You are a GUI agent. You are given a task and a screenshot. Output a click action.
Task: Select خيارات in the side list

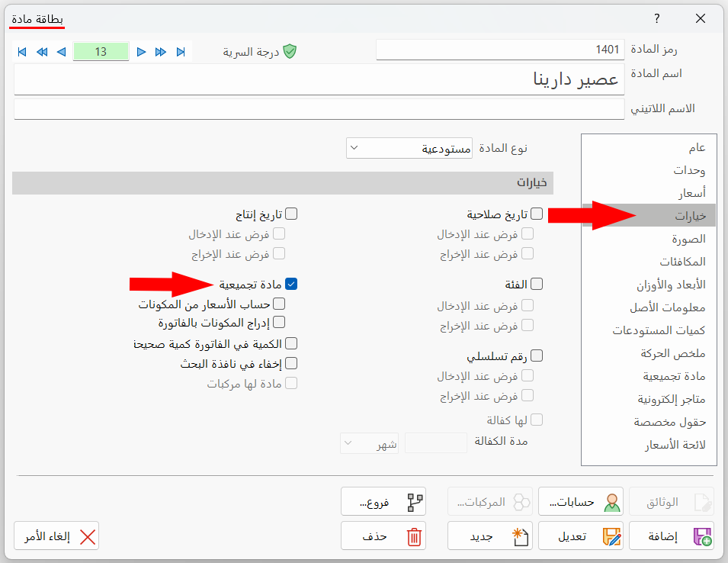(x=649, y=216)
